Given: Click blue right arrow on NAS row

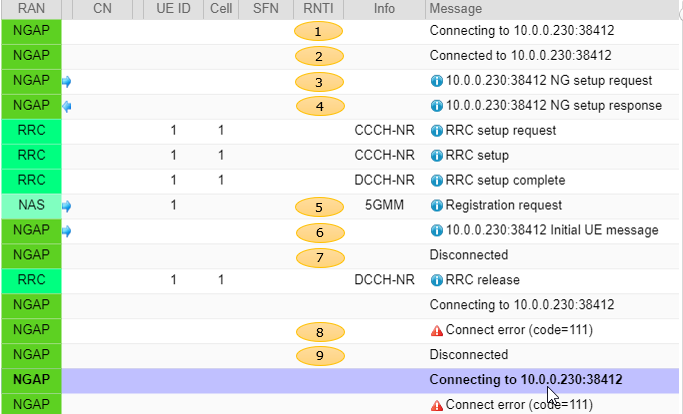Looking at the screenshot, I should click(x=67, y=206).
